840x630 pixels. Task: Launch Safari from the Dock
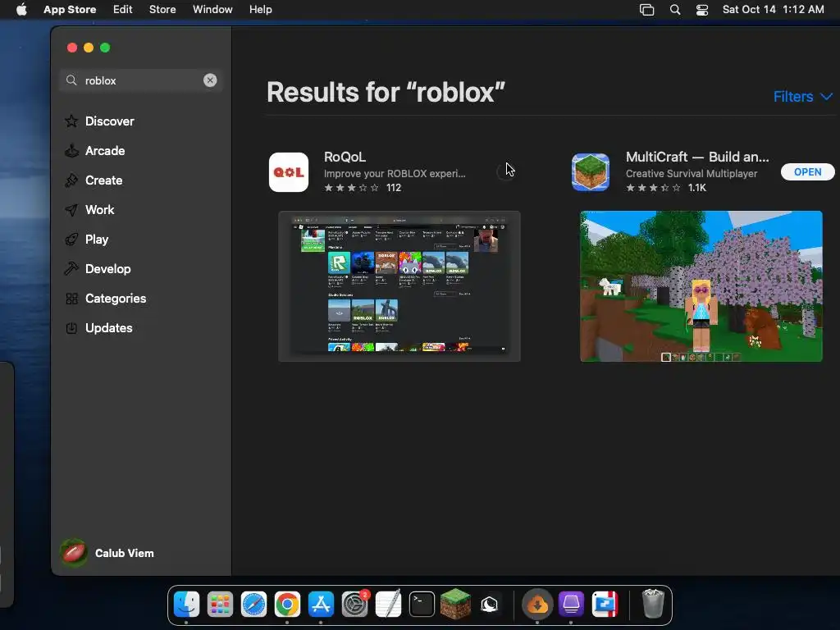[254, 605]
